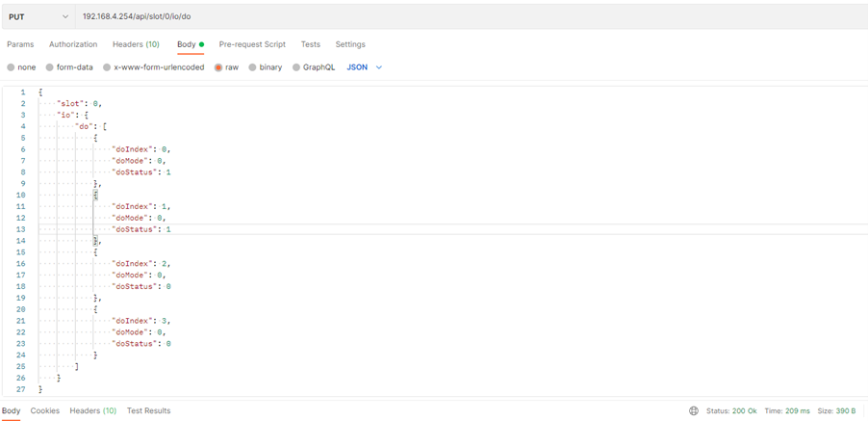The image size is (868, 421).
Task: Open the Pre-request Script tab
Action: (252, 44)
